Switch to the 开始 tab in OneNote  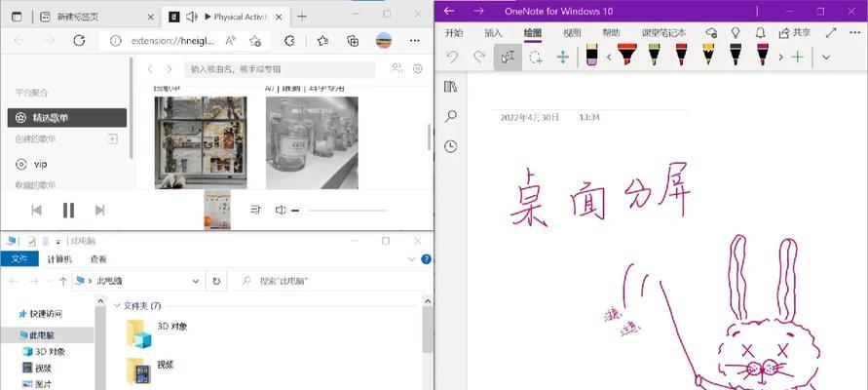[454, 33]
